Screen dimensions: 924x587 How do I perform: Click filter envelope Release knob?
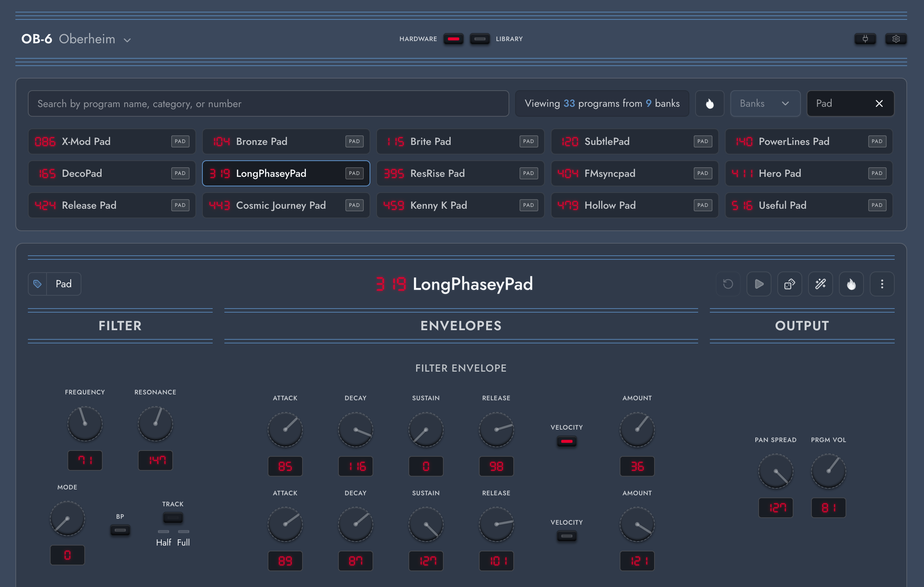click(x=496, y=429)
